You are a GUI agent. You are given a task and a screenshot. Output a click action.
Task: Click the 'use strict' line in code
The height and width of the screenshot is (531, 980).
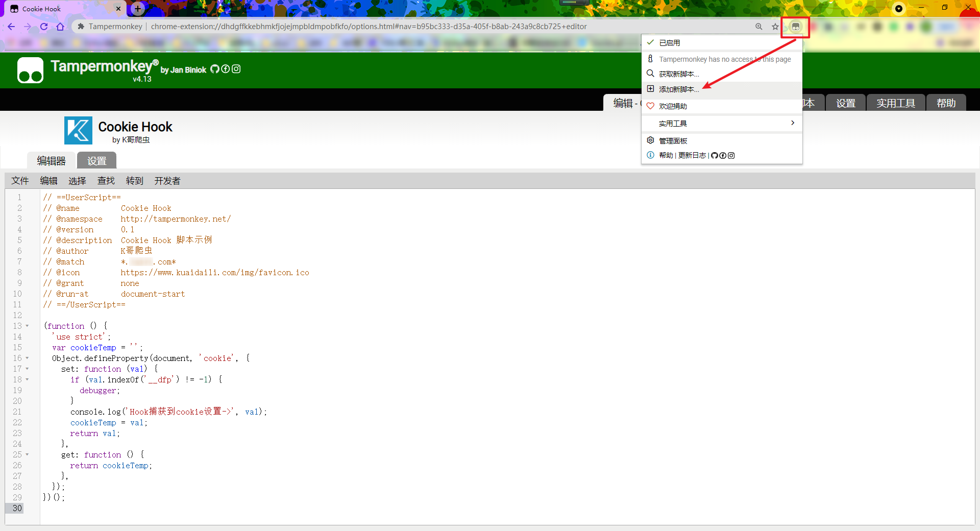click(81, 337)
